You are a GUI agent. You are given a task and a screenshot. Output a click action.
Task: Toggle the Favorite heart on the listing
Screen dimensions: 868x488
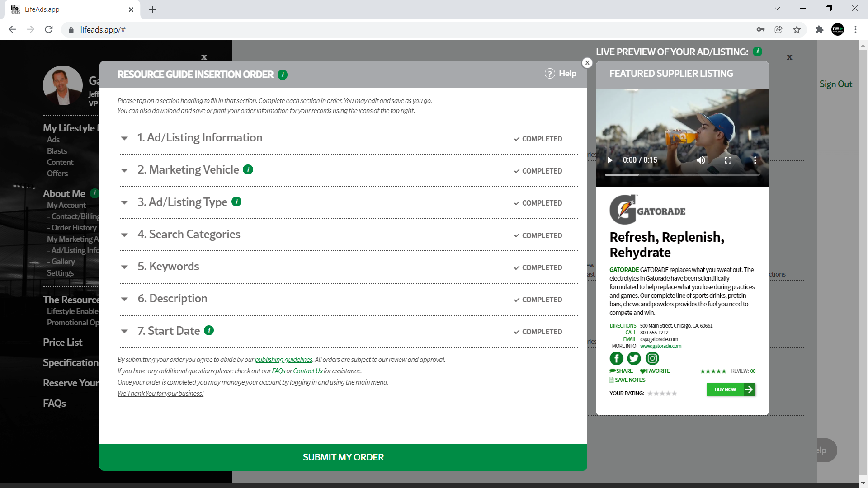(x=643, y=371)
